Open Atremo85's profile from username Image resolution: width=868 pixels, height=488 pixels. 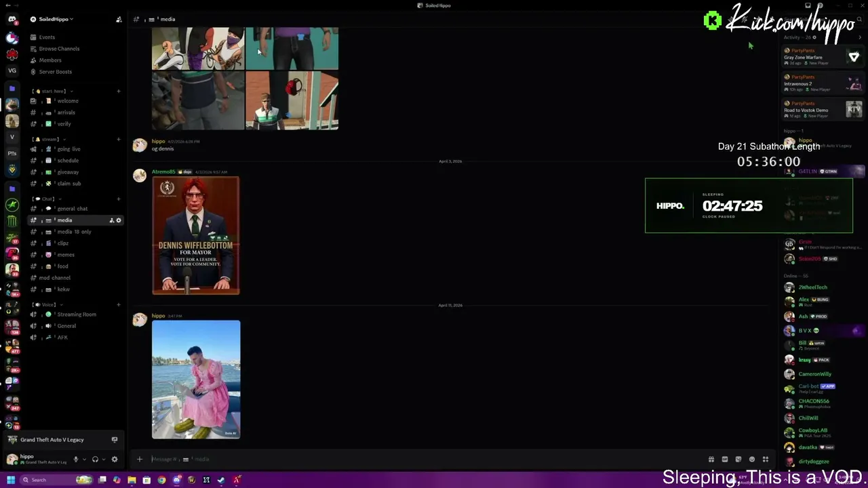tap(163, 172)
